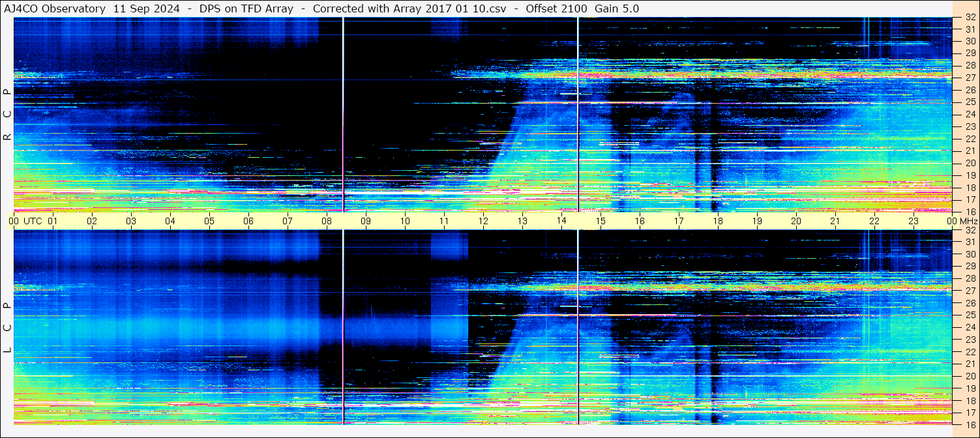Image resolution: width=980 pixels, height=438 pixels.
Task: Click 16 MHz label on LCP frequency scale
Action: coord(970,424)
